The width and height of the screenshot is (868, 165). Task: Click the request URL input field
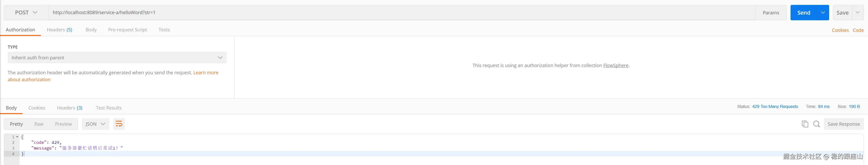pos(401,12)
